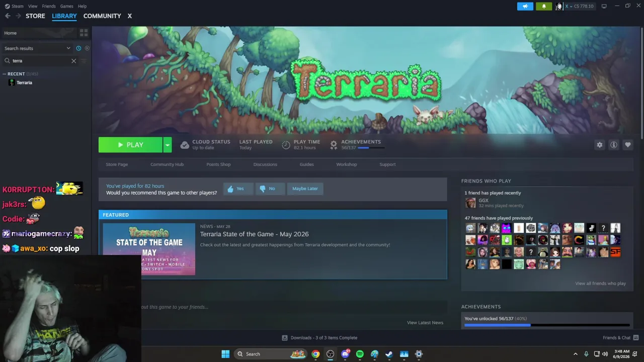The width and height of the screenshot is (644, 362).
Task: Open the Friends menu
Action: tap(49, 6)
